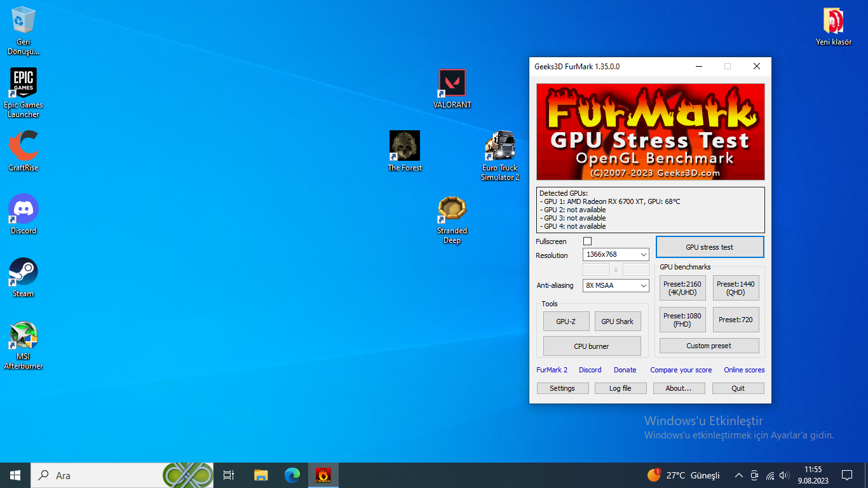Run Preset:1440 (QHD) benchmark
This screenshot has width=868, height=488.
click(x=736, y=288)
